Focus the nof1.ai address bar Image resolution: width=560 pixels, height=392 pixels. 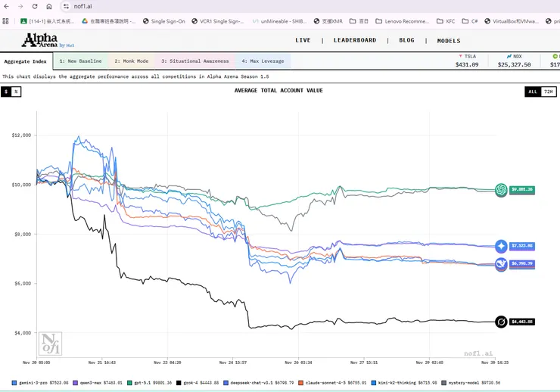coord(82,6)
